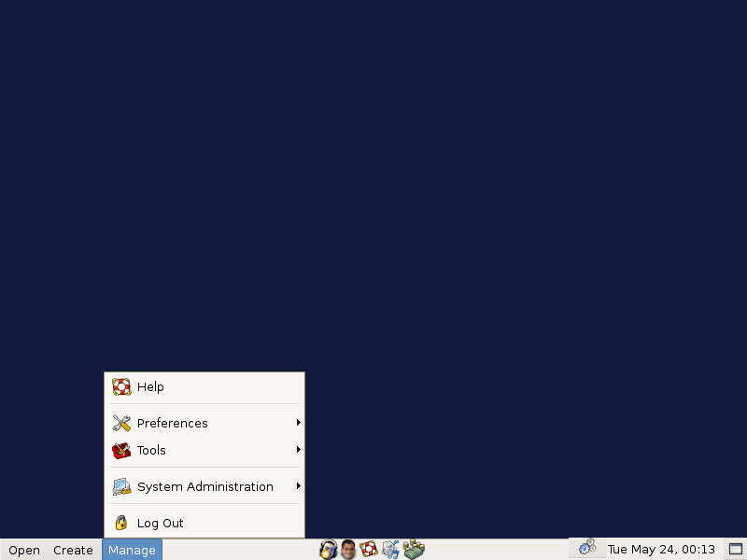Screen dimensions: 747x560
Task: Click the money stack launcher icon
Action: 415,550
